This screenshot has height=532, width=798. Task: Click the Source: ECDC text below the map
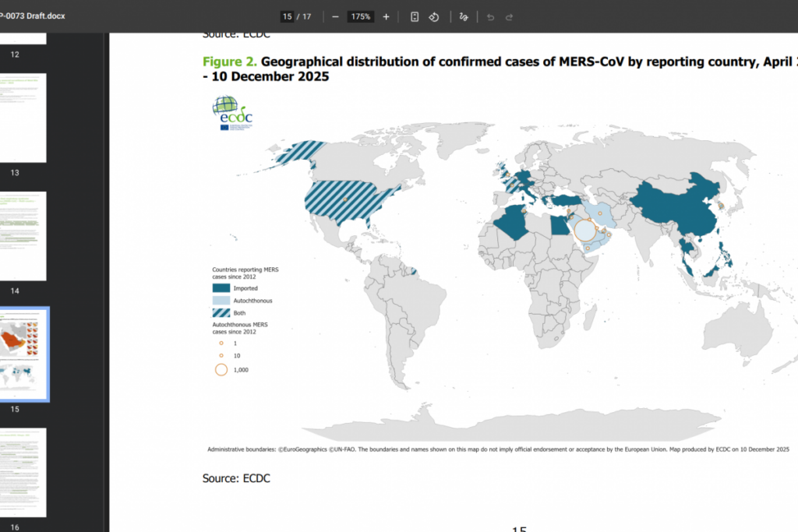(235, 478)
